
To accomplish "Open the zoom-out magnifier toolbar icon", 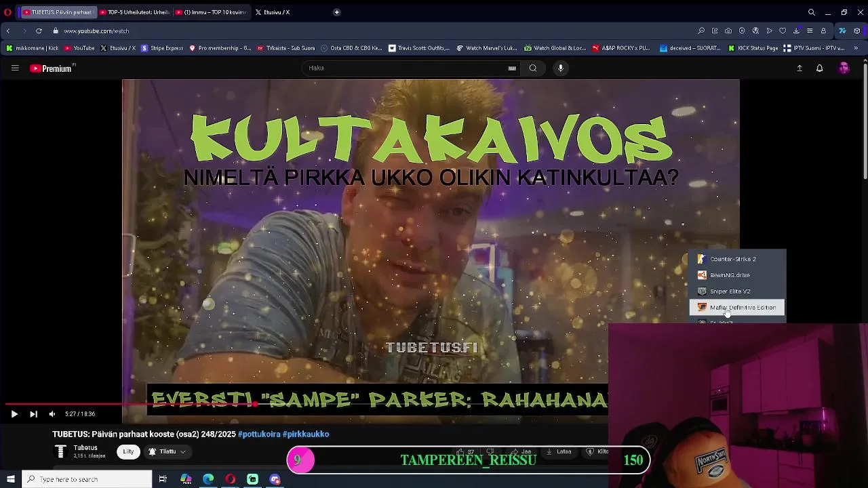I will coord(701,31).
